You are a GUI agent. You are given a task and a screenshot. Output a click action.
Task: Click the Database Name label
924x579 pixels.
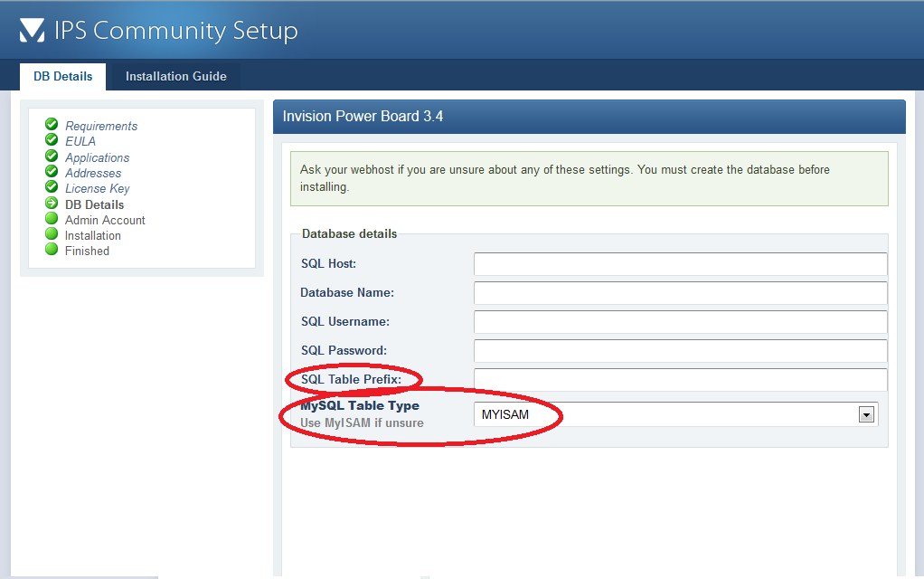(x=347, y=292)
